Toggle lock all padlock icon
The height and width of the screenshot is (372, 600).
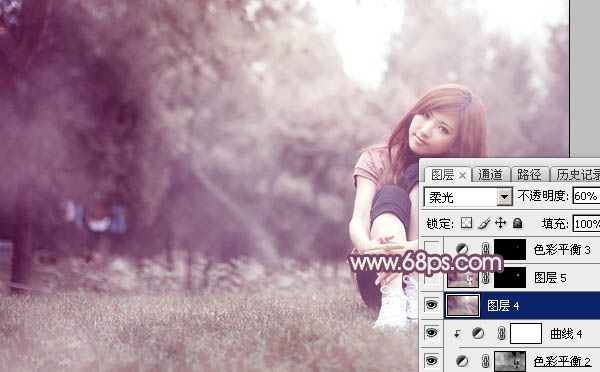(x=517, y=223)
